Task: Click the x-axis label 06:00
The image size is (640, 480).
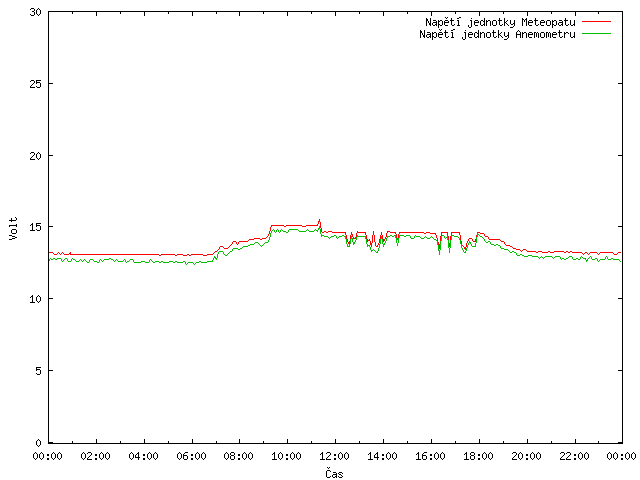Action: [191, 456]
